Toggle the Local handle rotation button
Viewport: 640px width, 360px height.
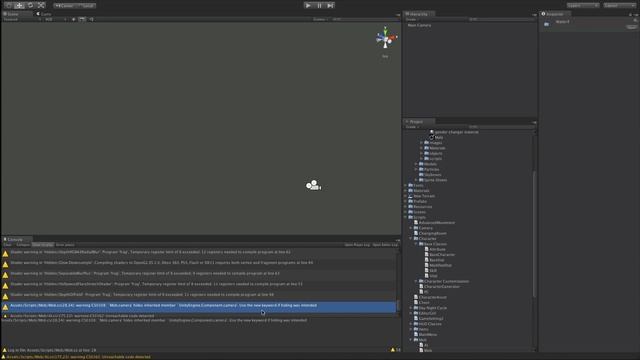coord(86,6)
